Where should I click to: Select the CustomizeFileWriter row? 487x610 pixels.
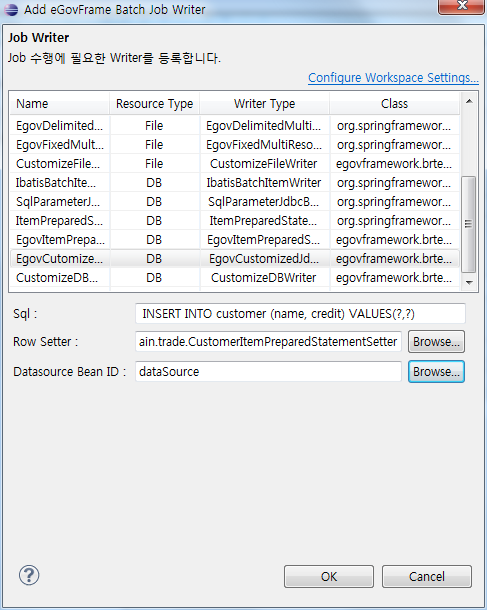click(x=235, y=163)
